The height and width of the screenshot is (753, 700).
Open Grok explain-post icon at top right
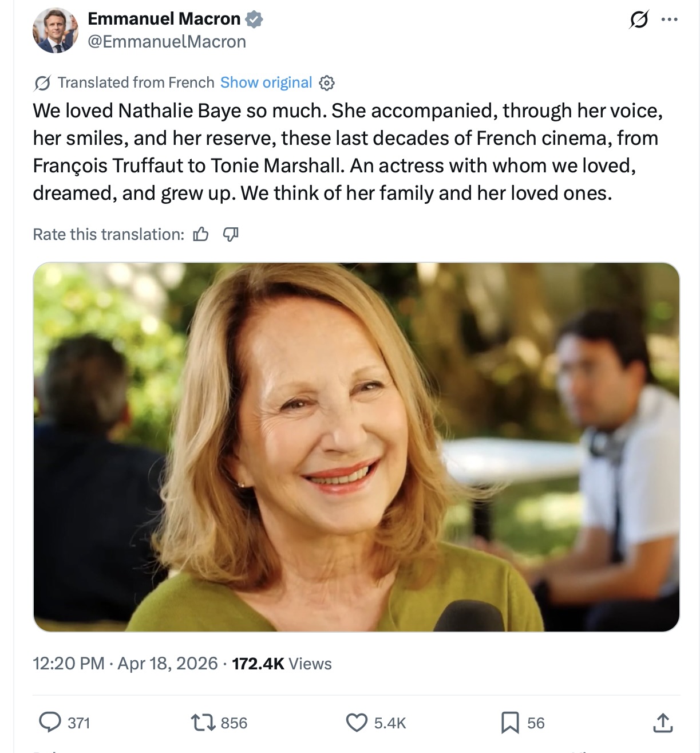point(638,20)
